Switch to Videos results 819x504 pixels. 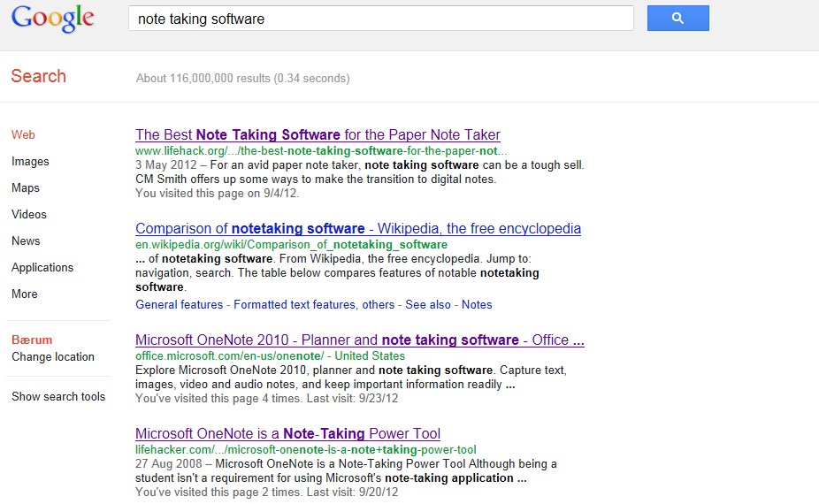click(29, 214)
